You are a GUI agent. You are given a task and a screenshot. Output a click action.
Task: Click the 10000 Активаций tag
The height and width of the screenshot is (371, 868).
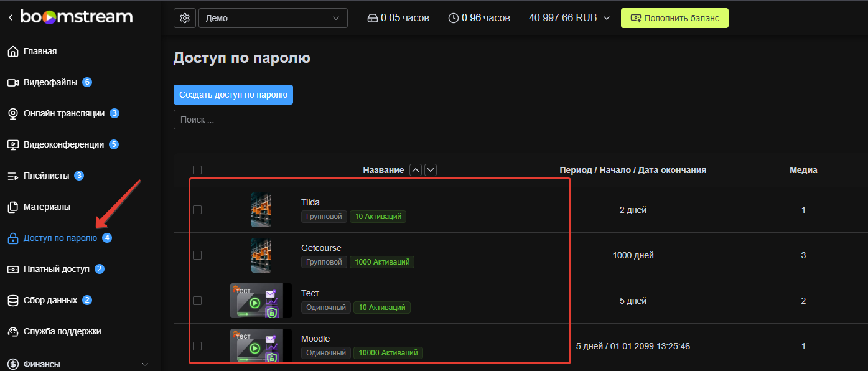tap(388, 353)
